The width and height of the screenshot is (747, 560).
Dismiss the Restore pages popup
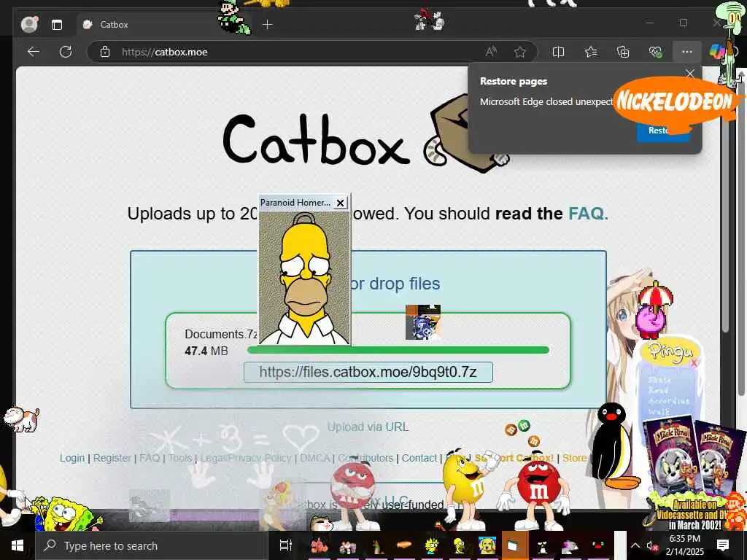click(690, 74)
